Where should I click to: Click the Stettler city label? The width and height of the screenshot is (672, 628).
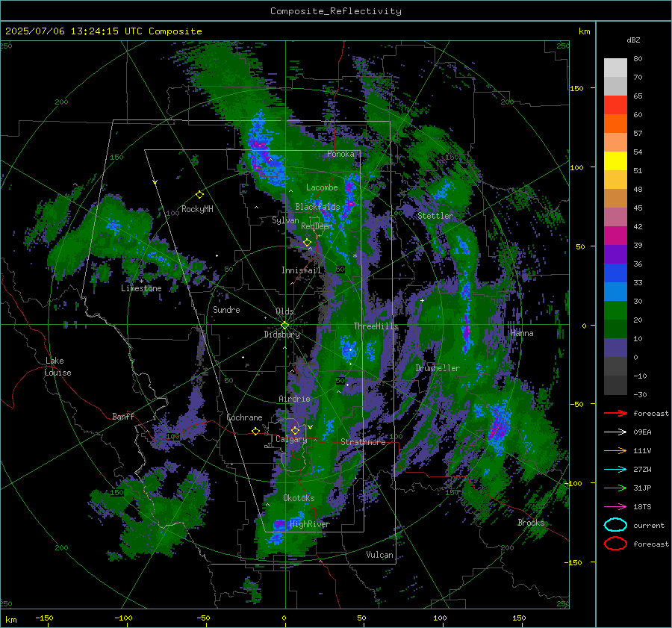(435, 216)
